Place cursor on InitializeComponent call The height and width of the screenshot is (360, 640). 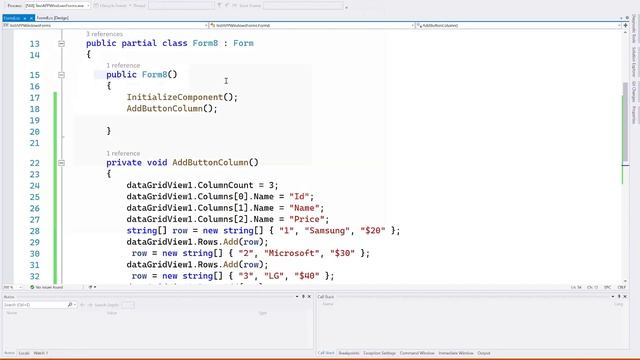[175, 97]
